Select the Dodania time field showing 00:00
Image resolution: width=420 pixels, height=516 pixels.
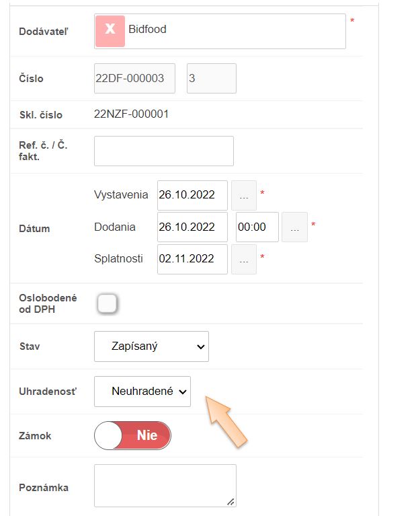257,227
